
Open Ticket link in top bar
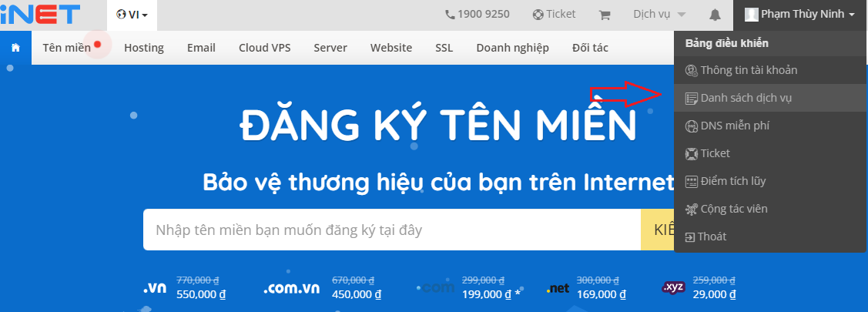[x=554, y=15]
